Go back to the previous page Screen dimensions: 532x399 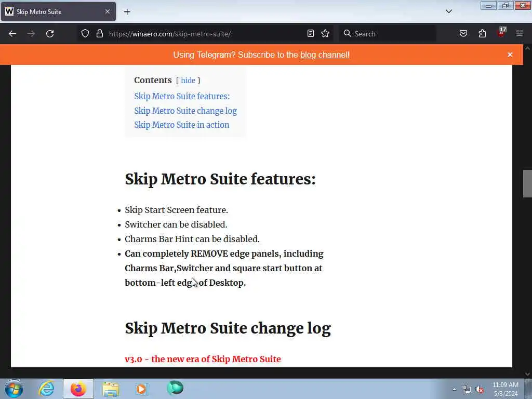click(12, 34)
